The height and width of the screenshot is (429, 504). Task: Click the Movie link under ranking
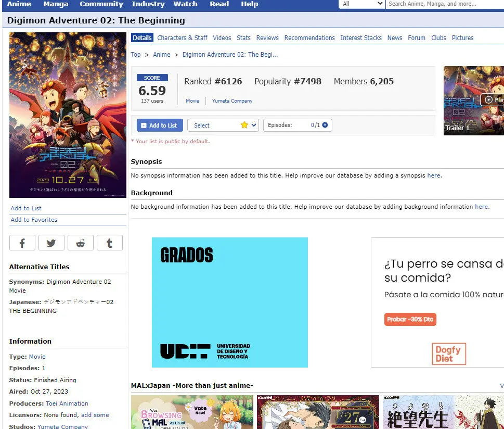click(192, 100)
